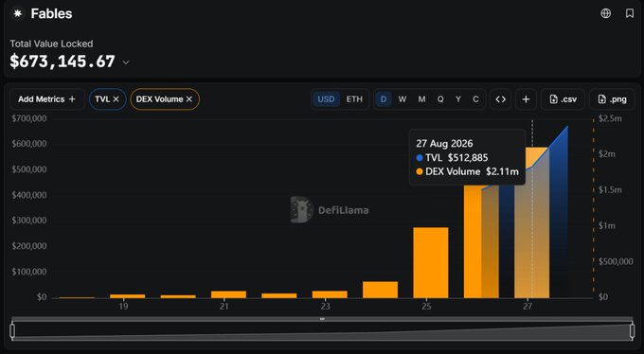Click the DEX Volume bar for day 27
644x354 pixels.
coord(531,222)
